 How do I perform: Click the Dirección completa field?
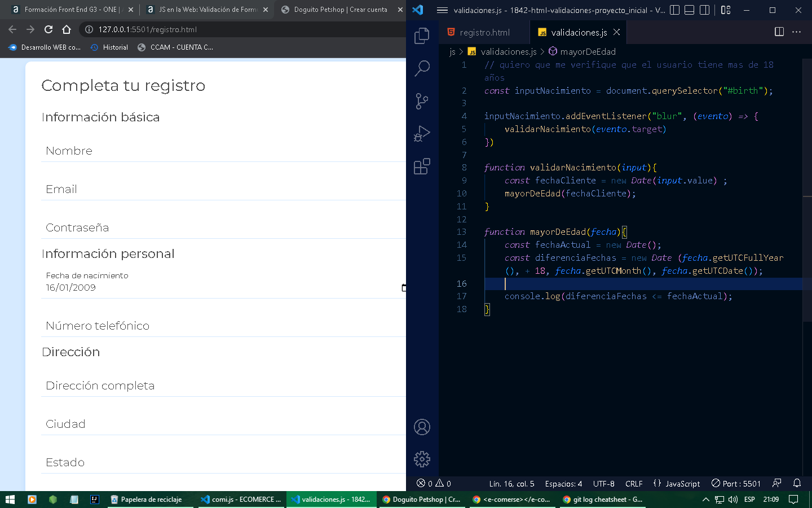tap(223, 386)
